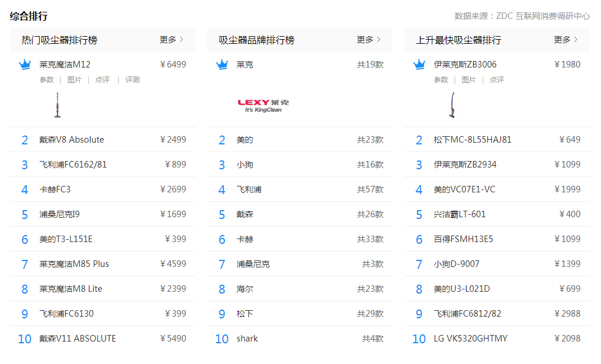Viewport: 601px width, 364px height.
Task: Open the 飞利浦FC6130 product link
Action: coord(66,314)
